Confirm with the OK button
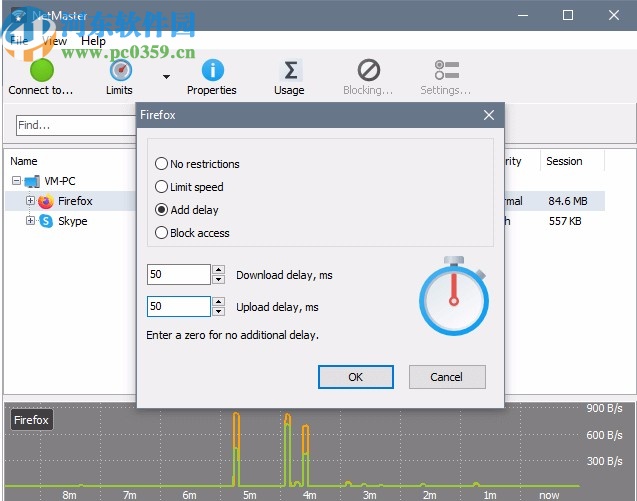The height and width of the screenshot is (501, 637). pos(356,377)
